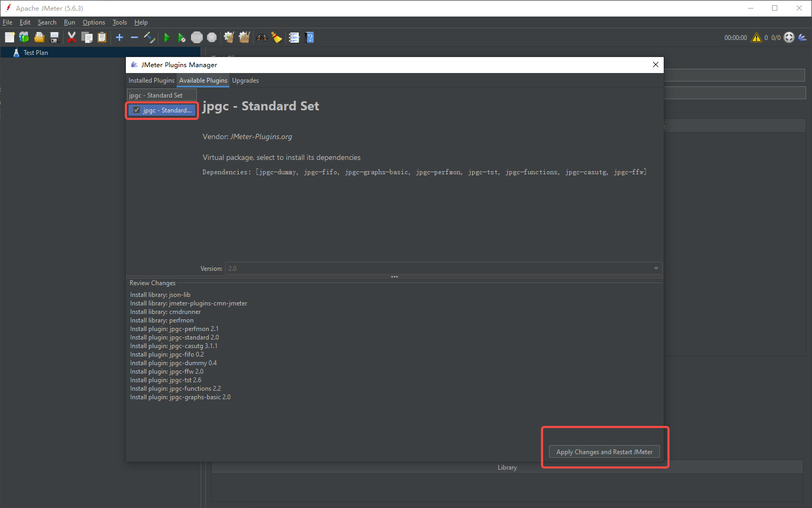Click the Cut scissors icon
Screen dimensions: 812x508
71,37
